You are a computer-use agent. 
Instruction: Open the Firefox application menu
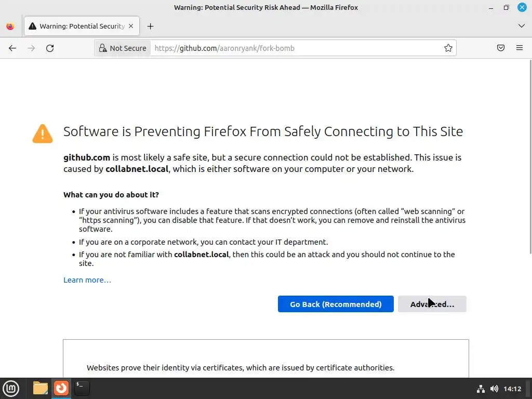coord(520,48)
